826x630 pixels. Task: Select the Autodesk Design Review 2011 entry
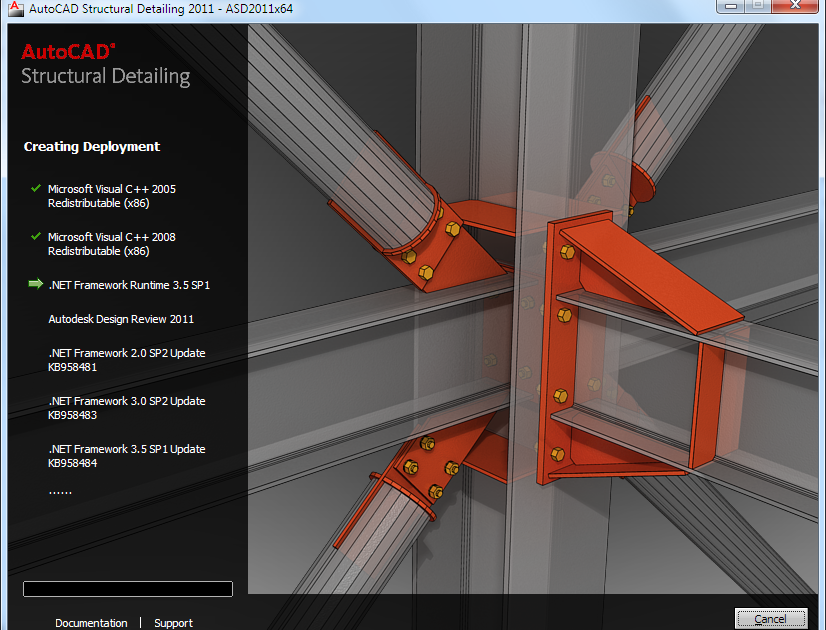point(121,319)
